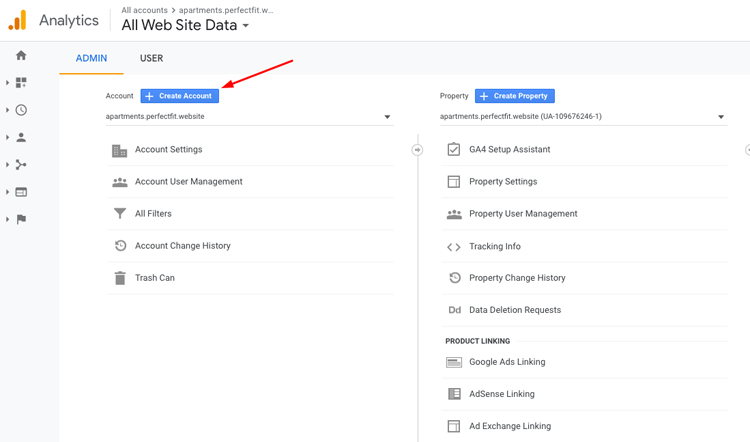Screen dimensions: 750x442
Task: Click the column arrow between Account and Property
Action: coord(417,150)
